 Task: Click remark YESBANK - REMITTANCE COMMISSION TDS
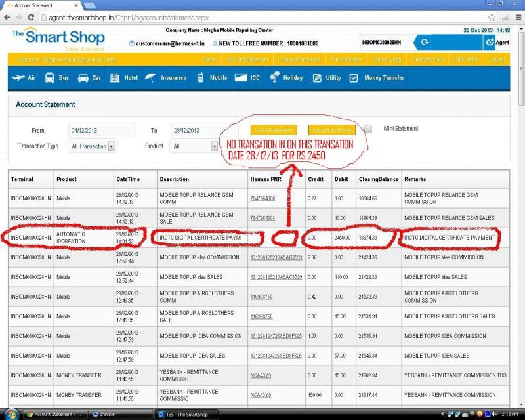tap(455, 375)
